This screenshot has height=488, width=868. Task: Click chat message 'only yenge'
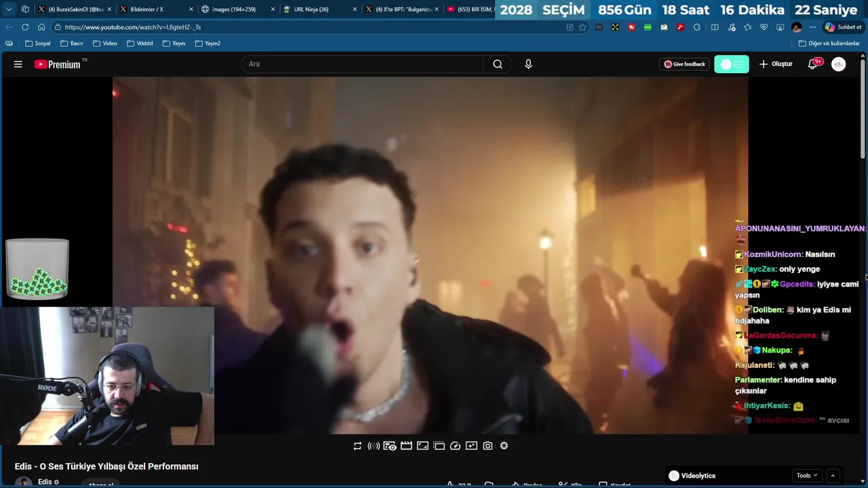click(800, 269)
